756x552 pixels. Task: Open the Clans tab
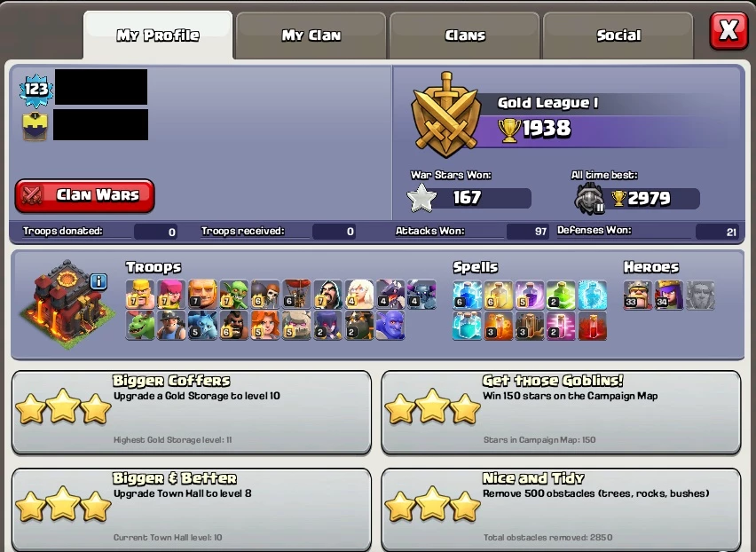[x=465, y=35]
